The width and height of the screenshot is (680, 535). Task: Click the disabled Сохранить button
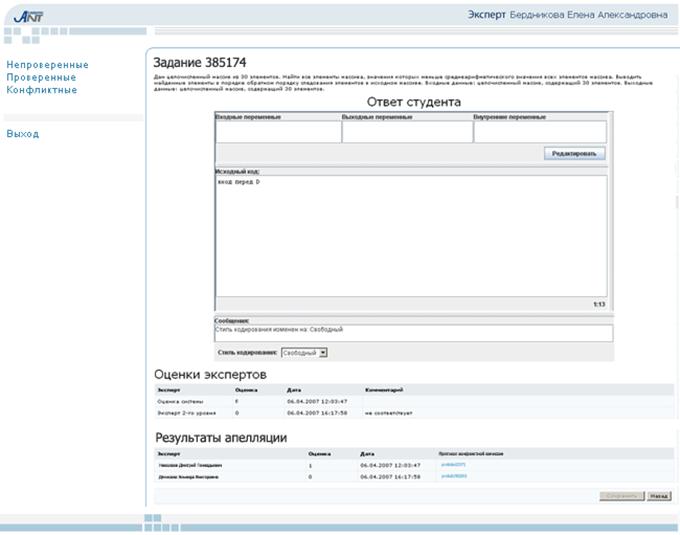coord(622,496)
